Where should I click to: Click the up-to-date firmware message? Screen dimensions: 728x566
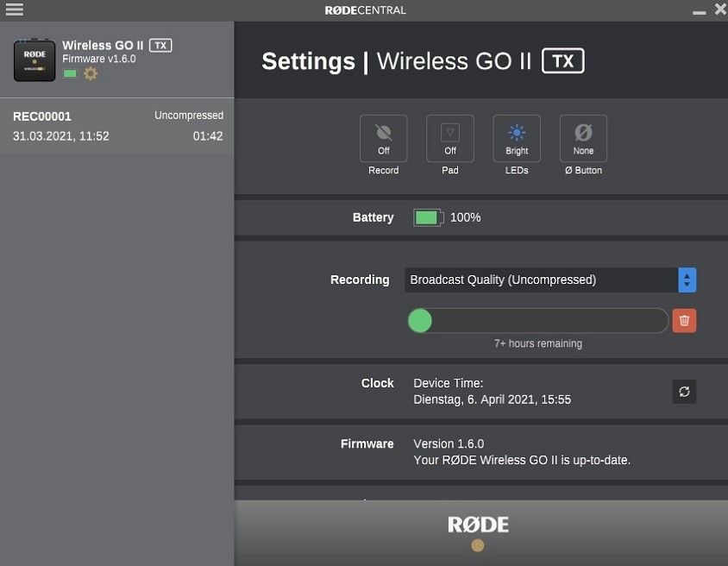click(522, 460)
